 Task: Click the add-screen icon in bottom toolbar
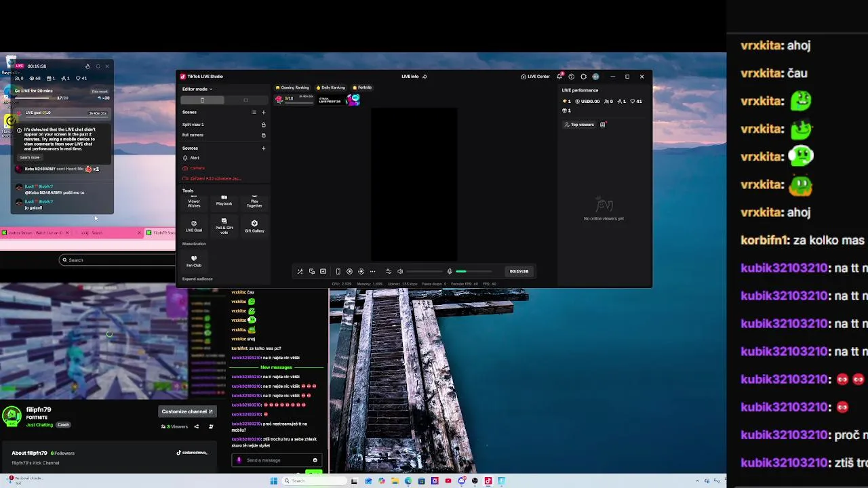(x=323, y=271)
